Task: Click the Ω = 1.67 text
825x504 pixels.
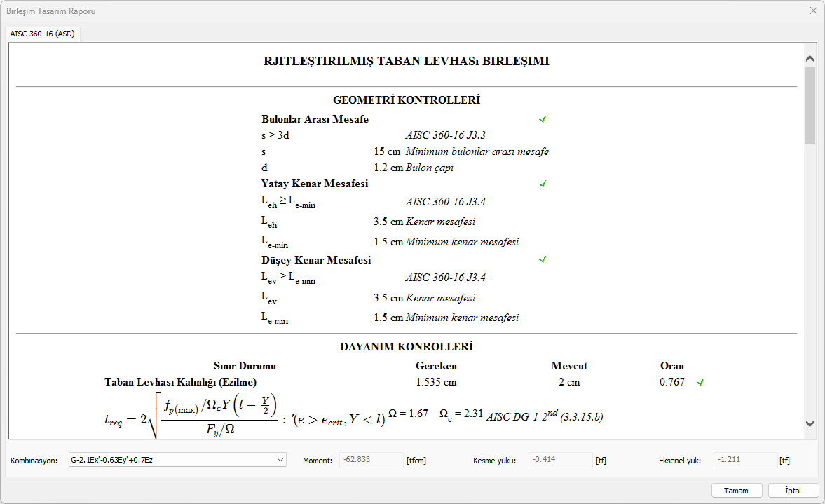Action: tap(408, 414)
